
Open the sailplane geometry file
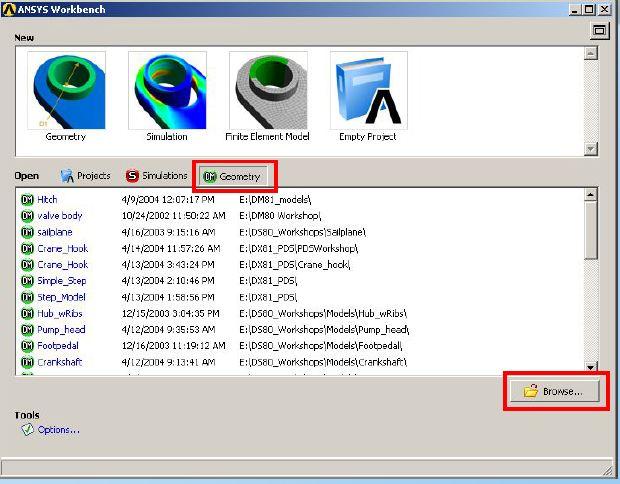[55, 232]
